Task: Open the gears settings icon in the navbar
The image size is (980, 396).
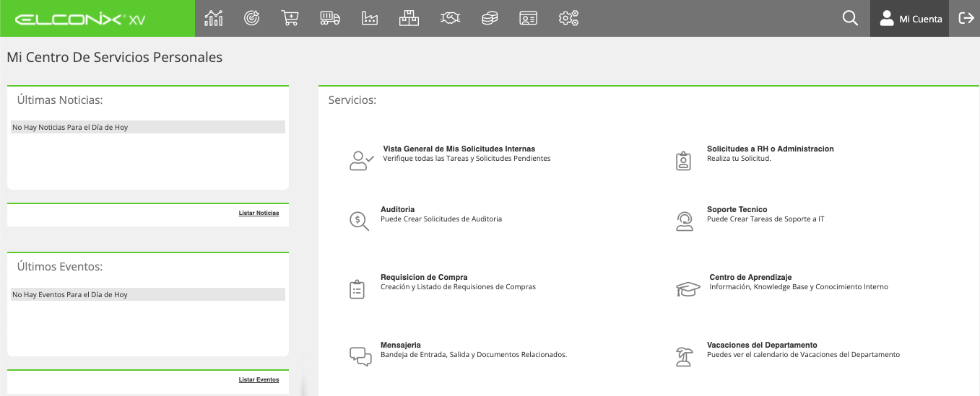Action: pyautogui.click(x=569, y=18)
